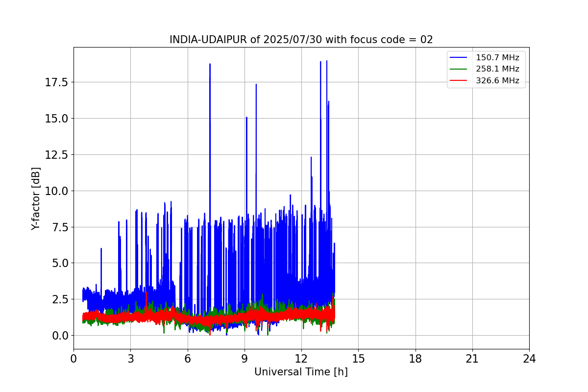Click the y-axis tick label 0.0
Viewport: 588px width, 392px height.
click(x=60, y=336)
